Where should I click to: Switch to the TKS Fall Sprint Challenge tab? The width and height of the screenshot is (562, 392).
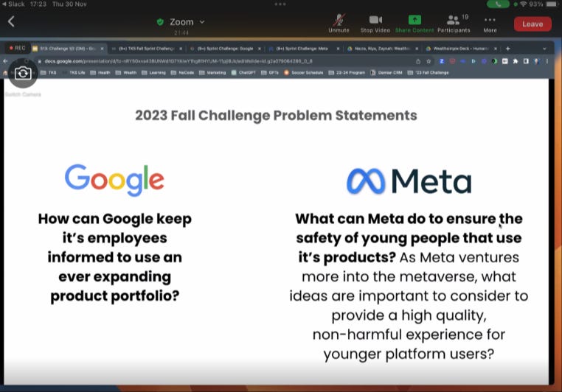(x=146, y=49)
